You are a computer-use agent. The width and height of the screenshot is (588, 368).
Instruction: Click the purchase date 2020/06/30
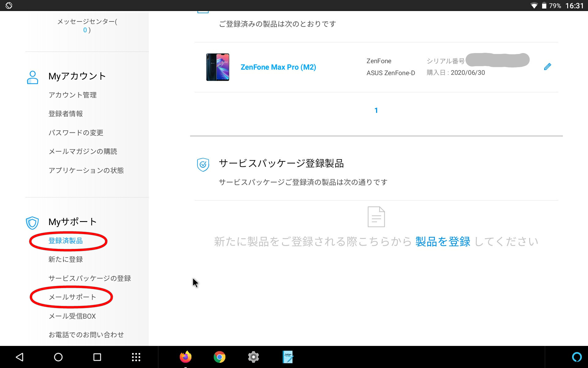(x=468, y=73)
